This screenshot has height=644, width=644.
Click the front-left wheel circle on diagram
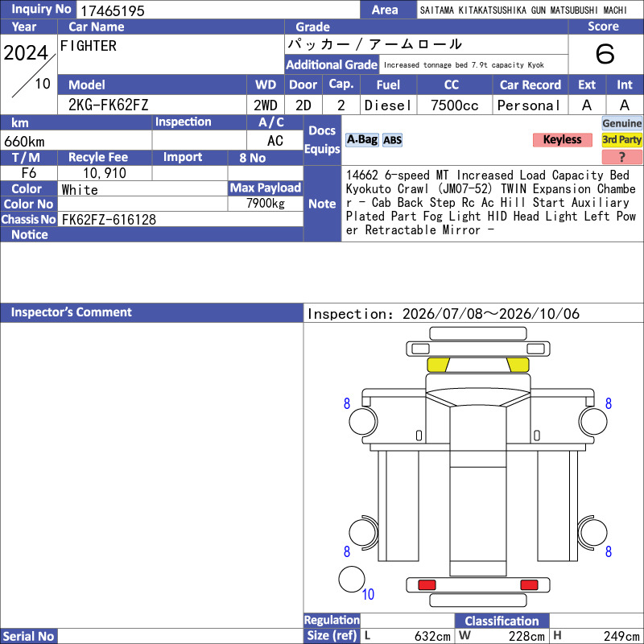[363, 421]
